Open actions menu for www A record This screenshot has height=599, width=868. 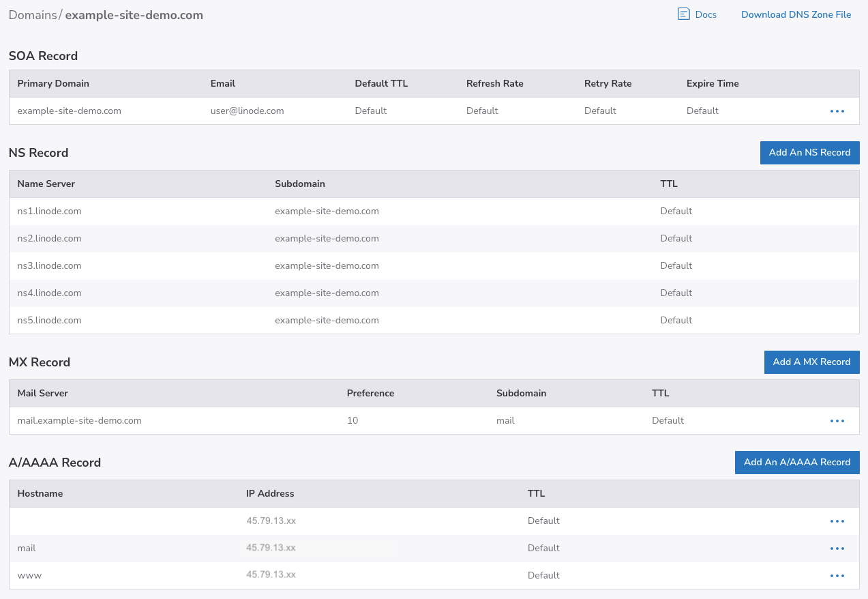click(837, 576)
